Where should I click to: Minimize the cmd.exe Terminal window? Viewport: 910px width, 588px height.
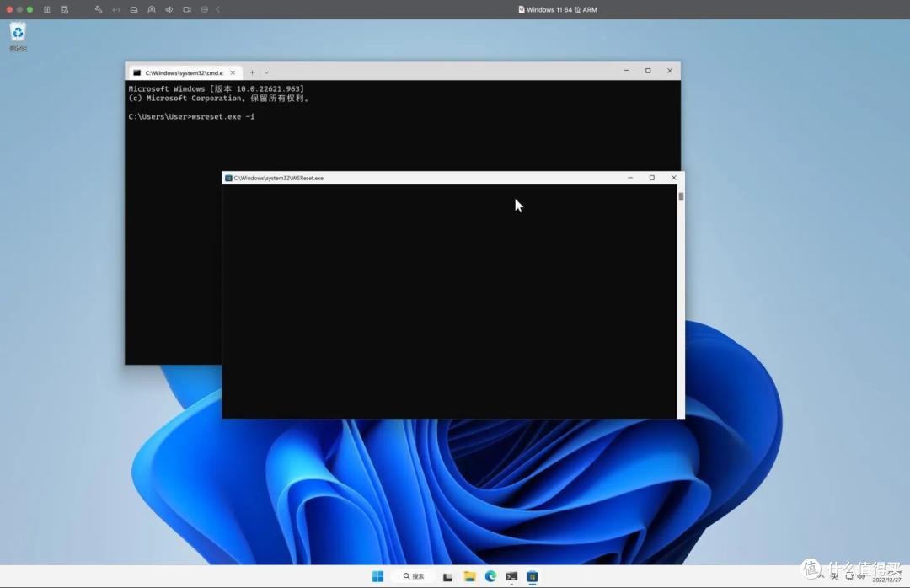626,71
